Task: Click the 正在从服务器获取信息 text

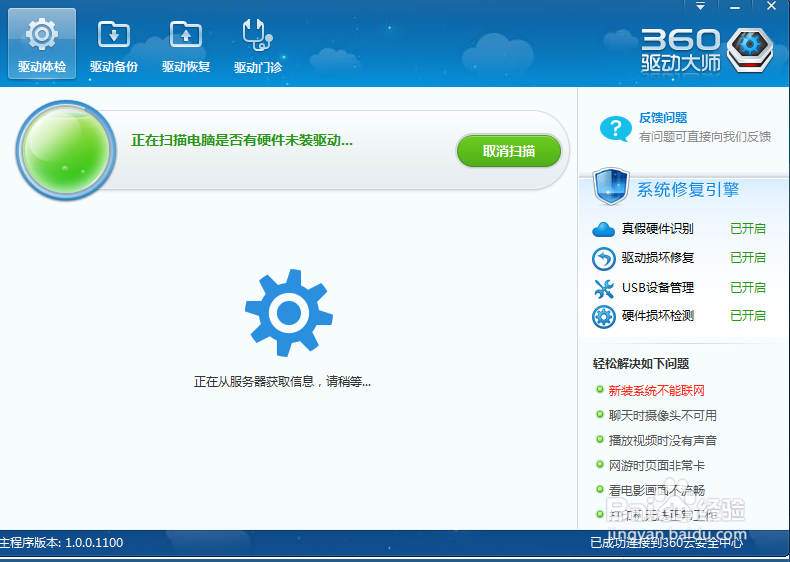Action: 282,382
